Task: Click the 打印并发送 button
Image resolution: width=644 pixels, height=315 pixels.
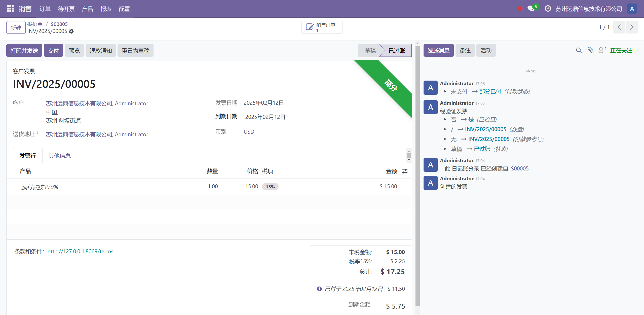Action: coord(24,51)
